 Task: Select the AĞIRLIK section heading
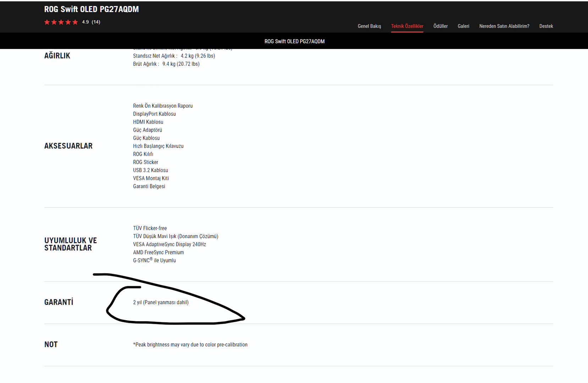click(x=57, y=56)
